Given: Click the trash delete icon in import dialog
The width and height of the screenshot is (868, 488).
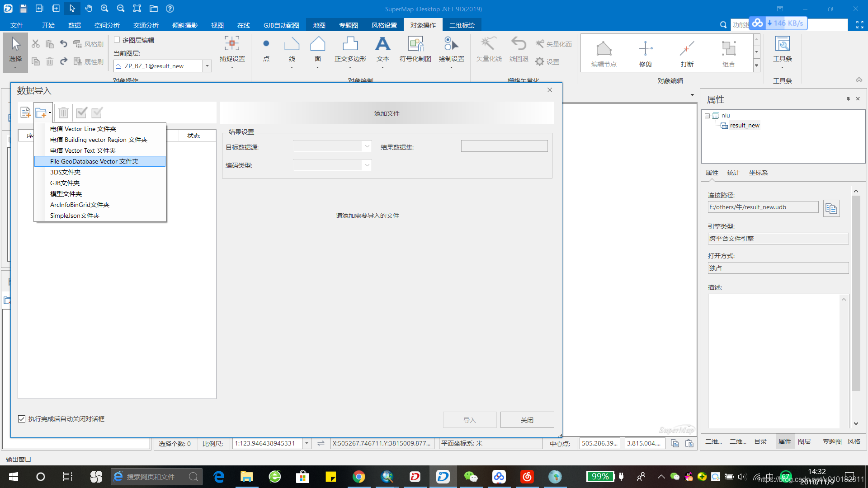Looking at the screenshot, I should click(x=63, y=112).
